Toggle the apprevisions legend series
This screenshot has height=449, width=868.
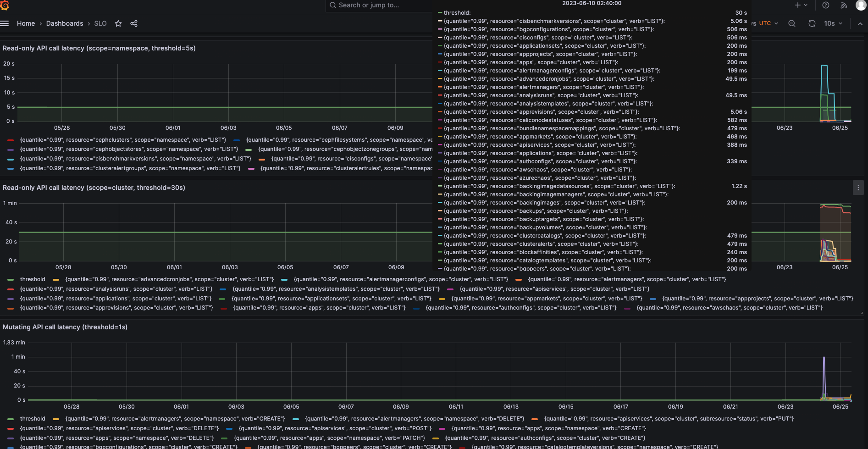coord(116,308)
